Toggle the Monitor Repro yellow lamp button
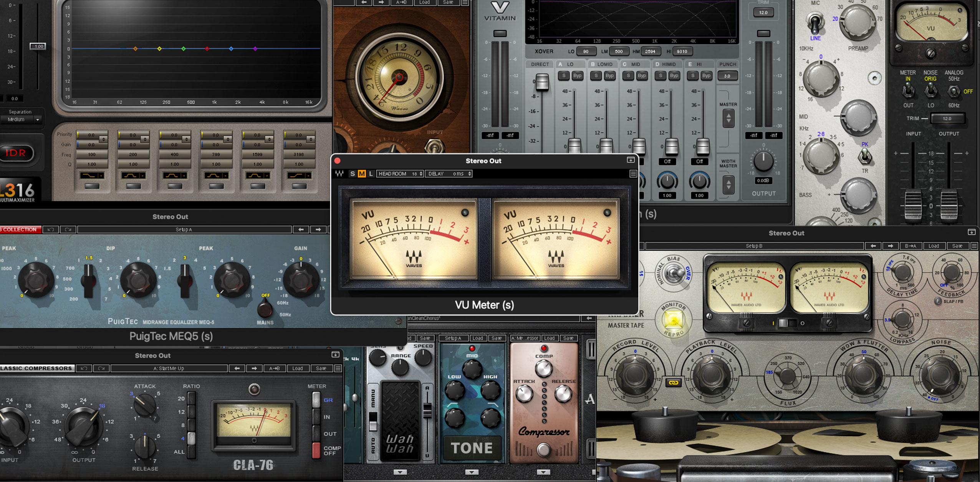This screenshot has width=980, height=482. 673,319
